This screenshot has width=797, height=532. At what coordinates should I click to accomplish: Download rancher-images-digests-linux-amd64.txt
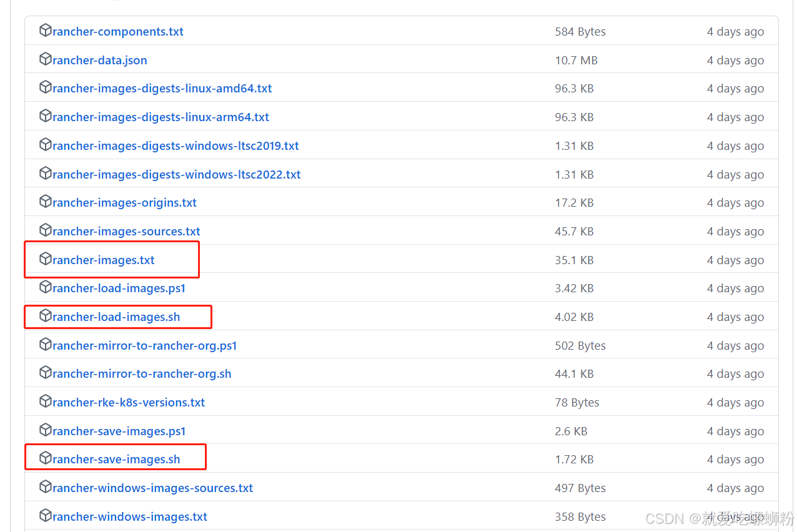pos(162,88)
